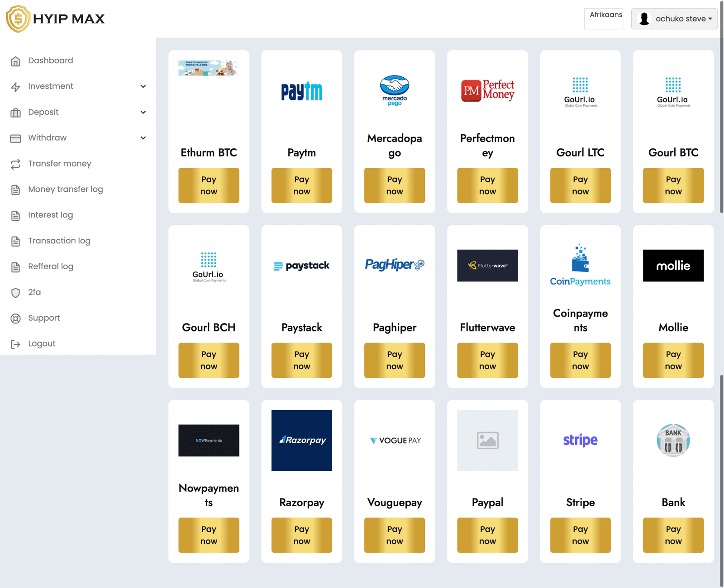The height and width of the screenshot is (588, 724).
Task: Click the Dashboard home icon
Action: 16,61
